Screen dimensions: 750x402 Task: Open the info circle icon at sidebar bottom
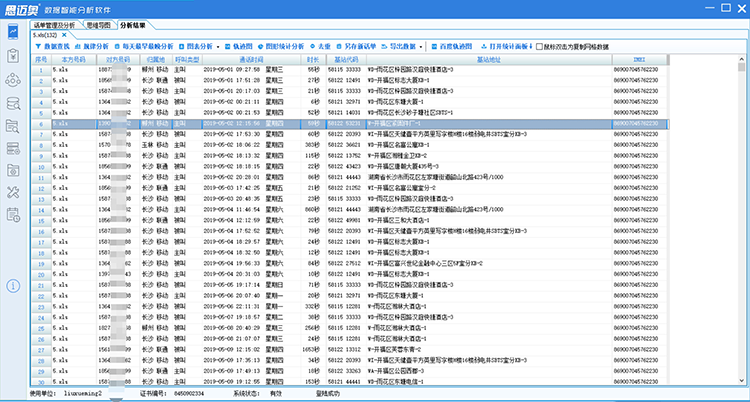pos(13,285)
